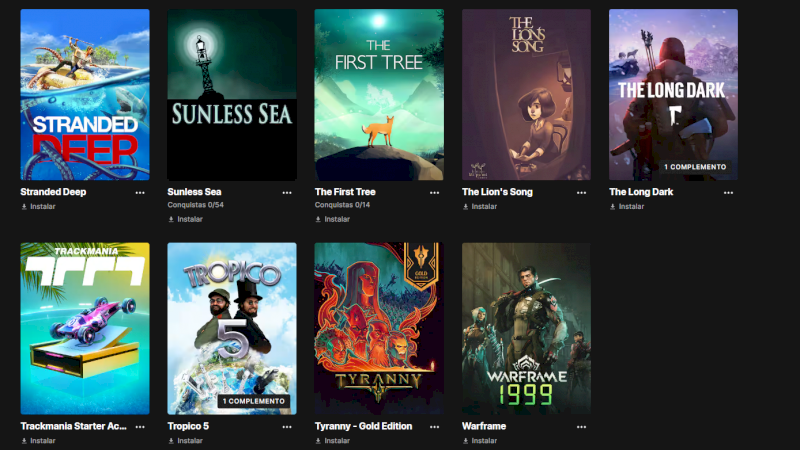
Task: Click Instalar under Sunless Sea
Action: click(x=185, y=219)
